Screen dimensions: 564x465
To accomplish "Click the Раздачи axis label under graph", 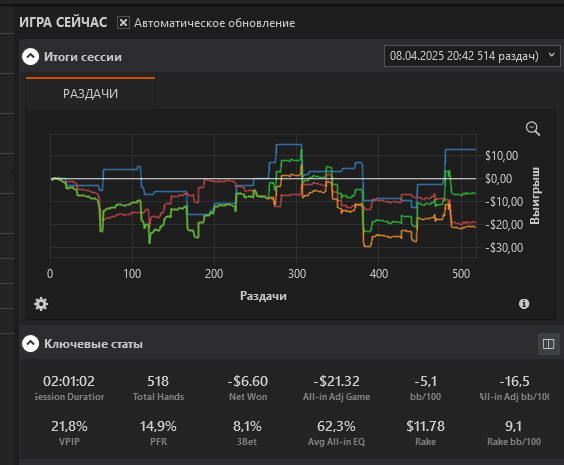I will (263, 296).
